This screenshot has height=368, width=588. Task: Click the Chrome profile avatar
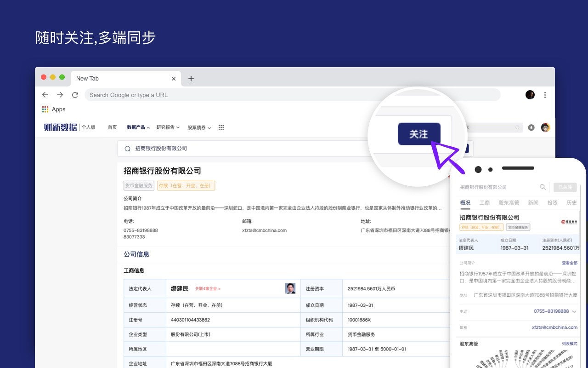point(530,95)
